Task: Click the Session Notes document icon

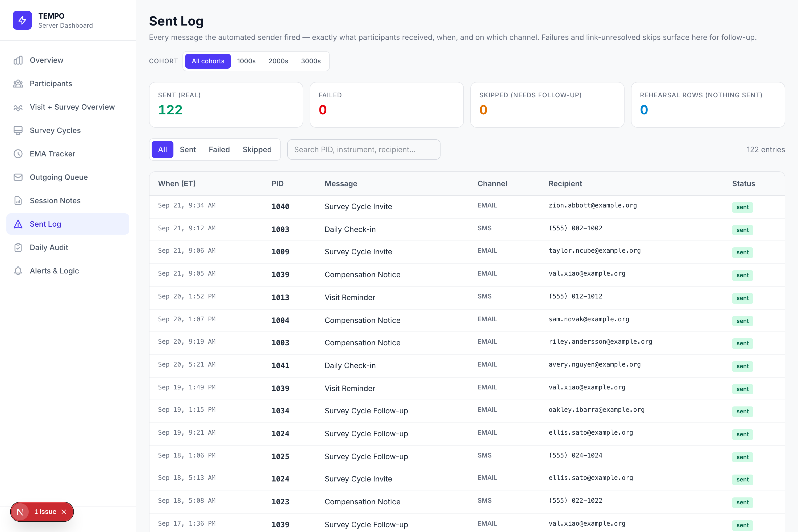Action: tap(18, 201)
